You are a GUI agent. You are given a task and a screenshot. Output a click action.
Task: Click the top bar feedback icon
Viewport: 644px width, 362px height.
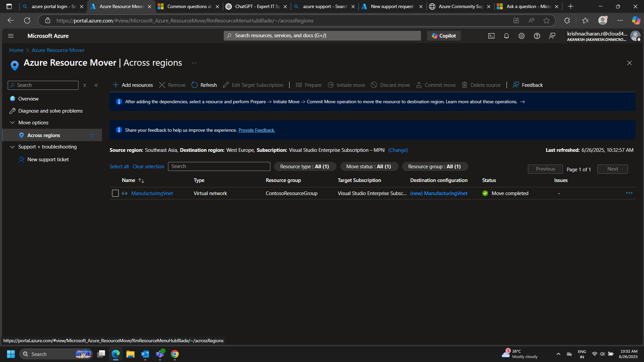point(552,36)
